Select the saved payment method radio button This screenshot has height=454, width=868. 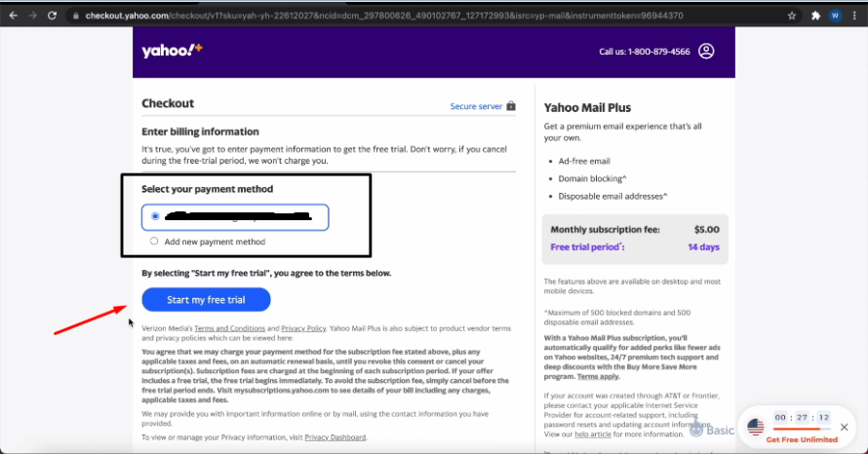tap(155, 216)
